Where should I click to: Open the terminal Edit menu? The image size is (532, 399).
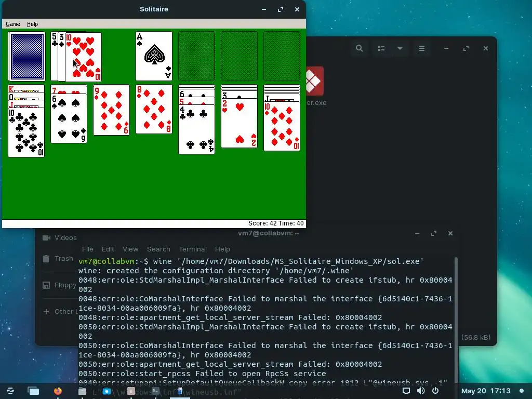coord(108,249)
